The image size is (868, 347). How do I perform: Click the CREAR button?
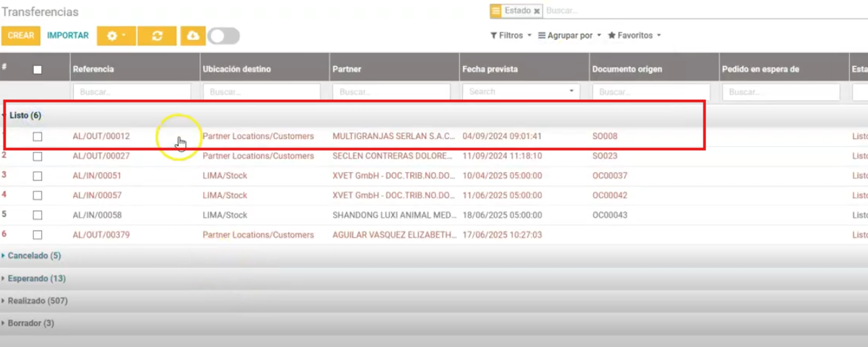pos(21,36)
